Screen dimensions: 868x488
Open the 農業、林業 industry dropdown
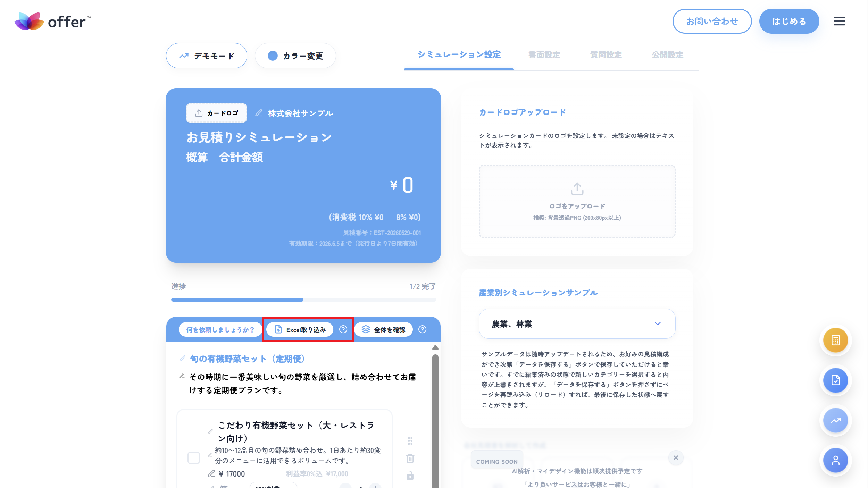577,323
